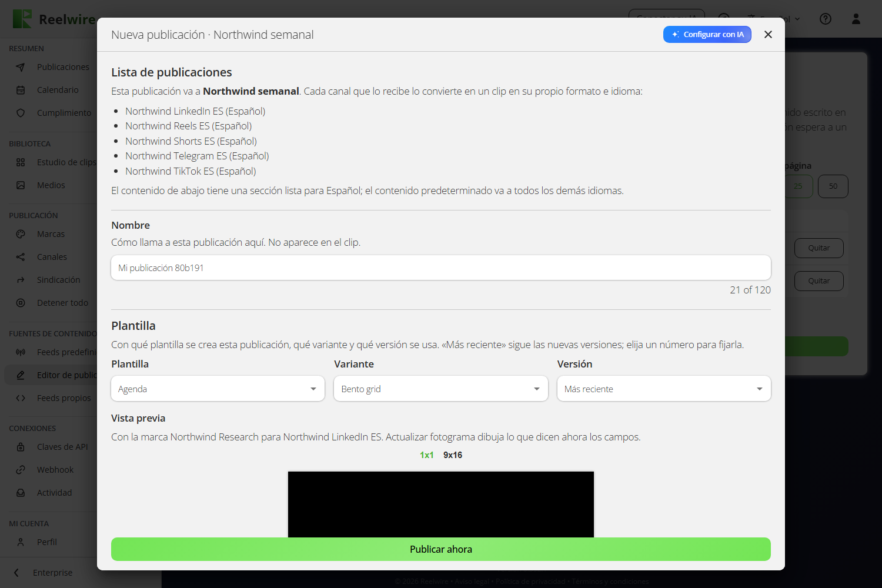The width and height of the screenshot is (882, 588).
Task: Click the Claves de API lock icon
Action: (x=21, y=447)
